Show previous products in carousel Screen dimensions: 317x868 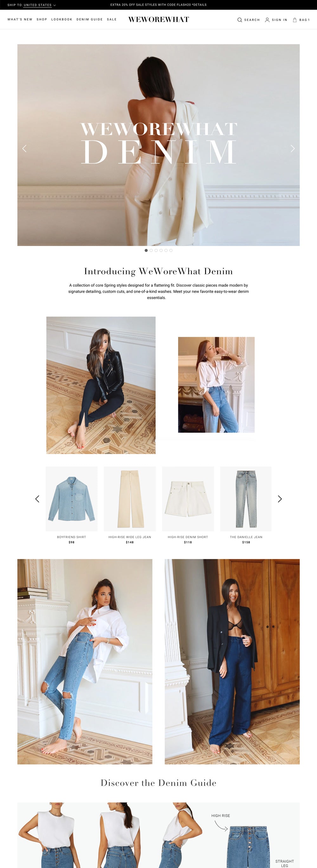point(37,499)
